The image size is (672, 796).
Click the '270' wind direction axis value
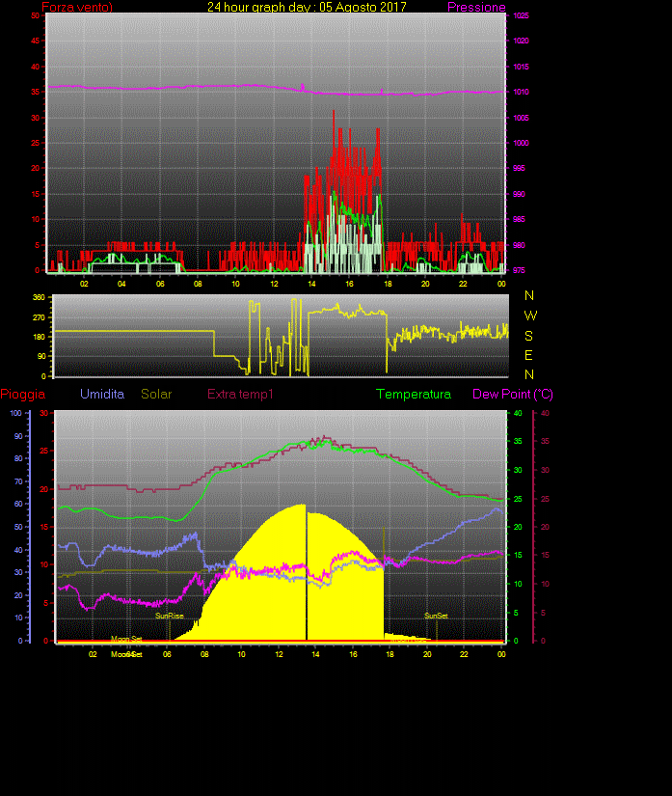click(39, 317)
